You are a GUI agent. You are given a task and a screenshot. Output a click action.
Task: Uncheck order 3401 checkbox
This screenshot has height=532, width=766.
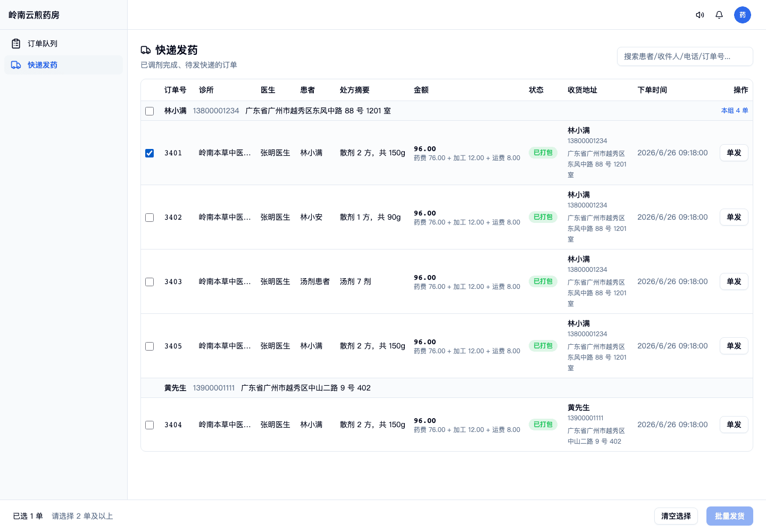149,153
